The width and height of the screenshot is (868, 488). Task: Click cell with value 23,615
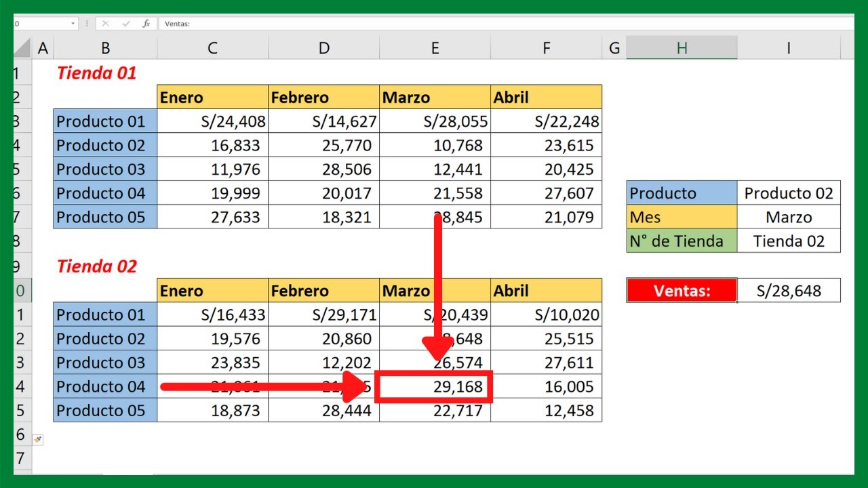click(x=546, y=145)
